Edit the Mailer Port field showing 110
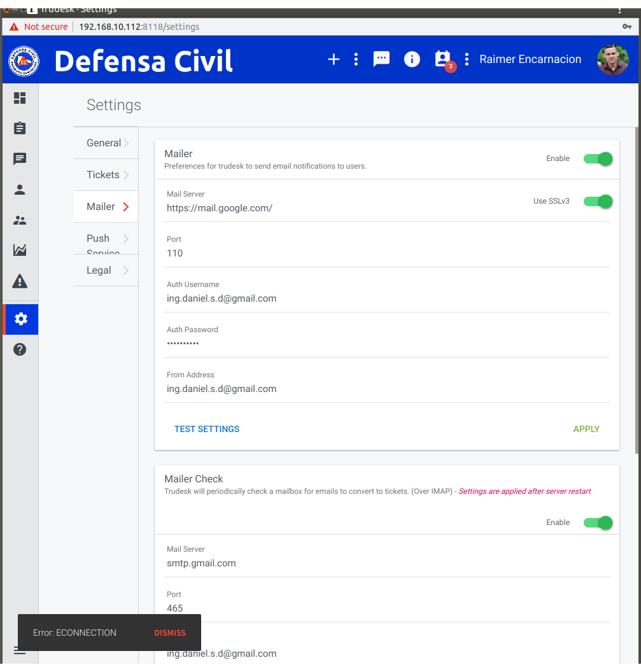 coord(387,253)
